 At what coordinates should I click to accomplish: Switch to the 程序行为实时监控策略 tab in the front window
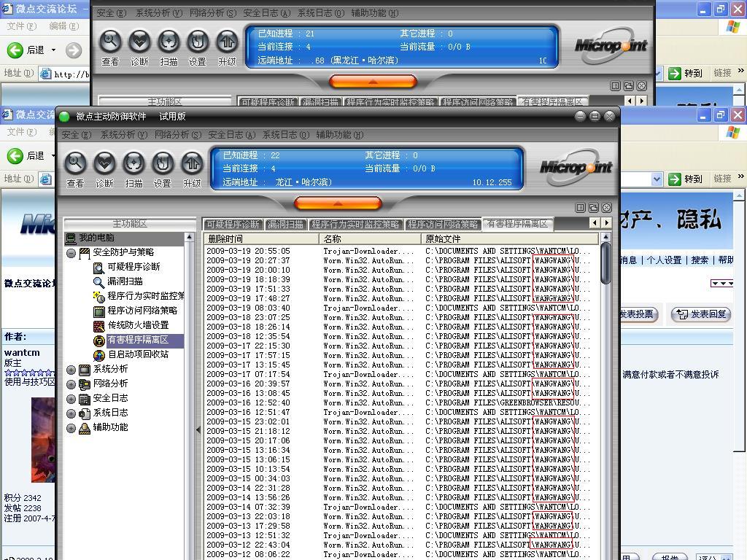click(x=355, y=225)
